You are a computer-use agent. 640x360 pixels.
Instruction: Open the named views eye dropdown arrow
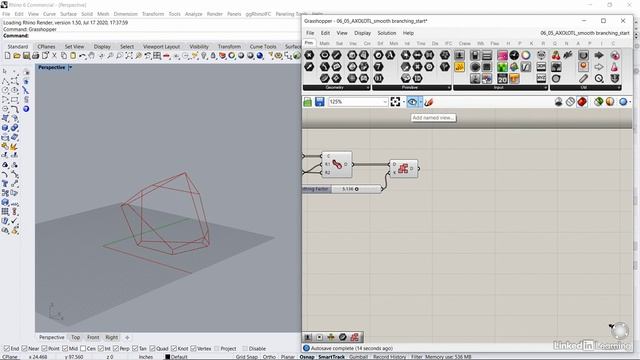point(421,102)
